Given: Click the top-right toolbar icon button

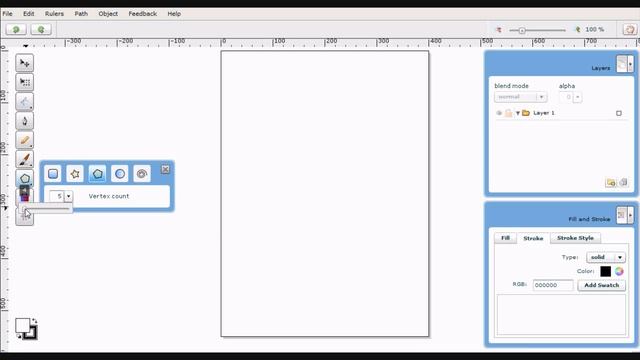Looking at the screenshot, I should point(630,29).
